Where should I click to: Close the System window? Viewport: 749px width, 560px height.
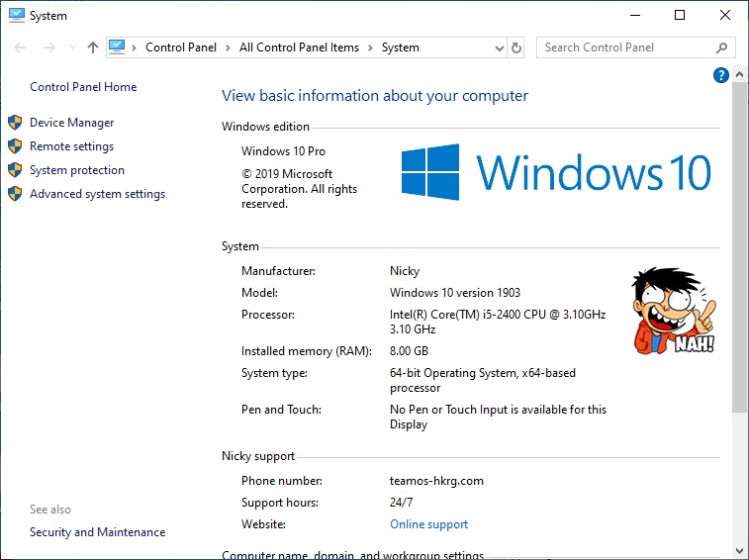click(x=724, y=15)
